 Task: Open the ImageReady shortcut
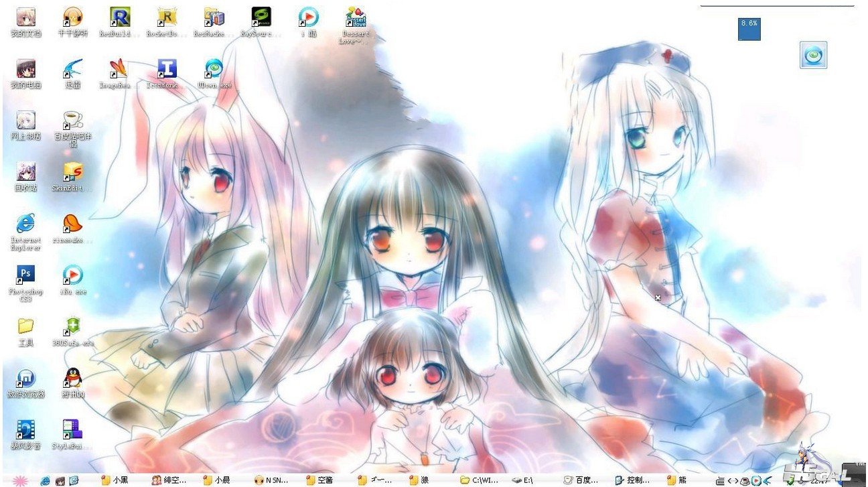(120, 68)
